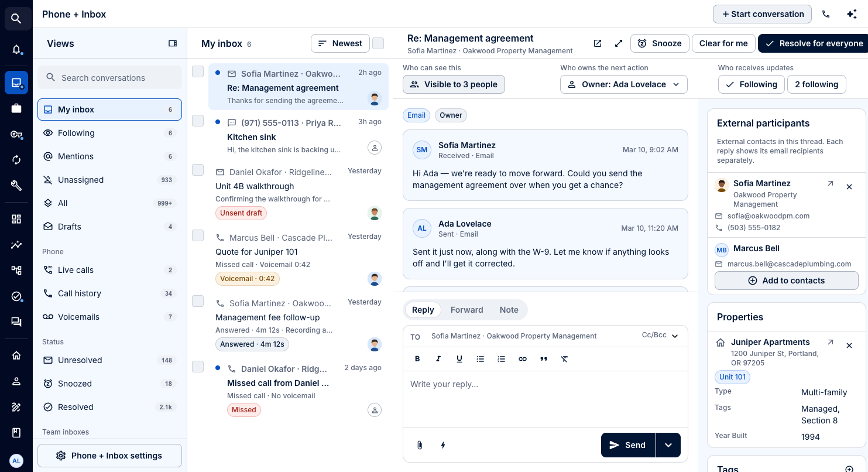
Task: Check the Quote for Juniper 101 checkbox
Action: click(x=198, y=235)
